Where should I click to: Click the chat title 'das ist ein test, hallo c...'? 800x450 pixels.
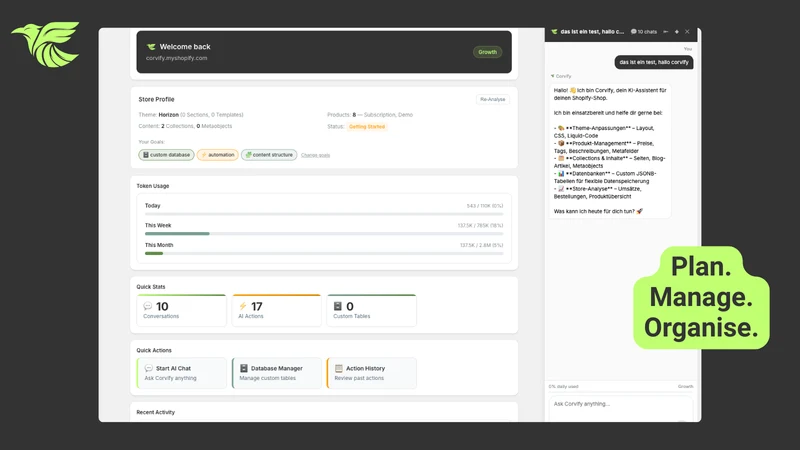(592, 32)
